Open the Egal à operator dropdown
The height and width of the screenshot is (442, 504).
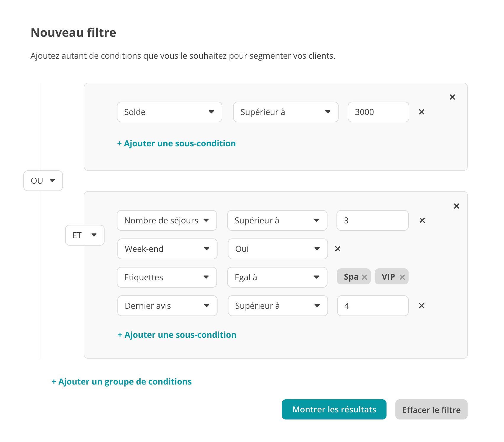coord(277,277)
